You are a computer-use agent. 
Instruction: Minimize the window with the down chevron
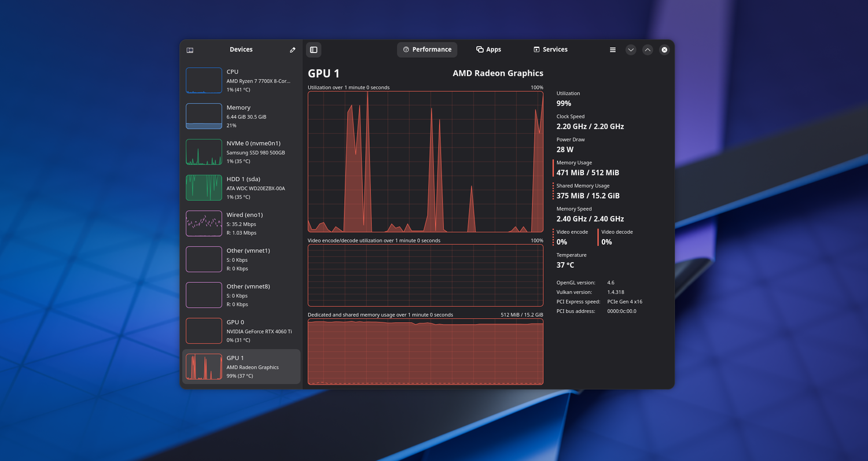coord(631,50)
